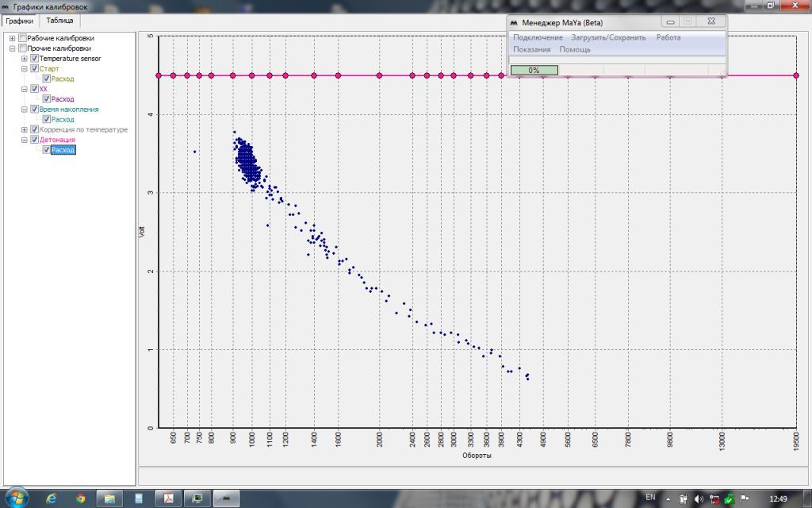The width and height of the screenshot is (812, 508).
Task: Click the calibration graphs window title icon
Action: tap(6, 6)
